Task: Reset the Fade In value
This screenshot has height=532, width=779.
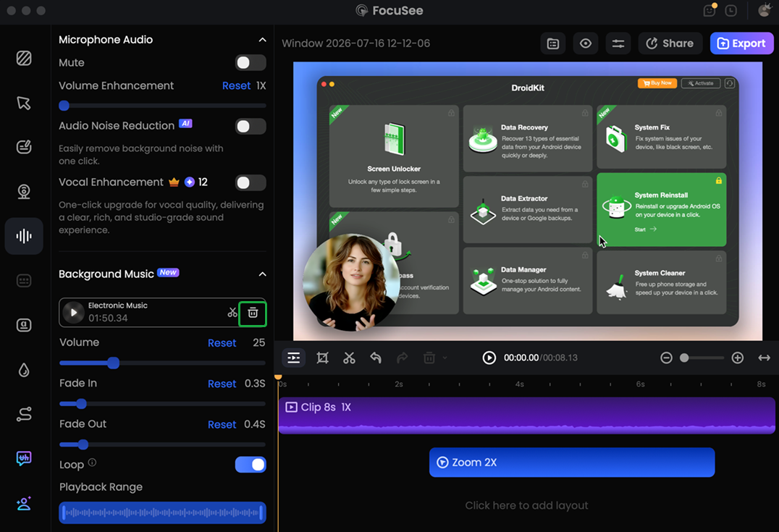Action: tap(222, 384)
